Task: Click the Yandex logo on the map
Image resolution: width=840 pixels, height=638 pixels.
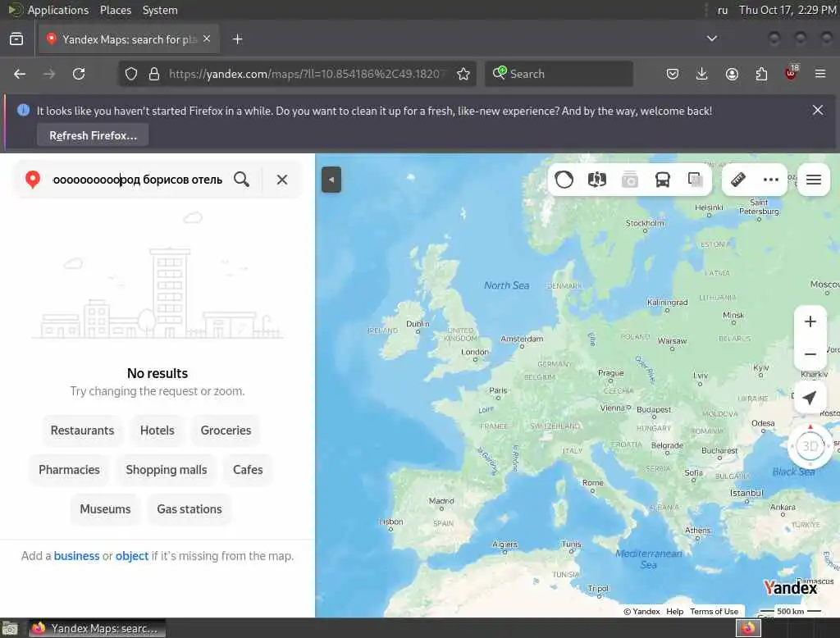Action: coord(790,588)
